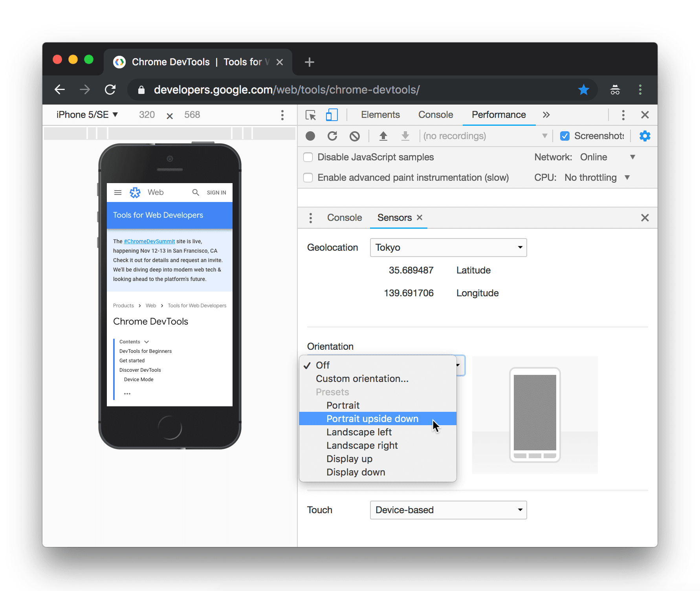700x591 pixels.
Task: Uncheck the Screenshots checkbox
Action: coord(565,136)
